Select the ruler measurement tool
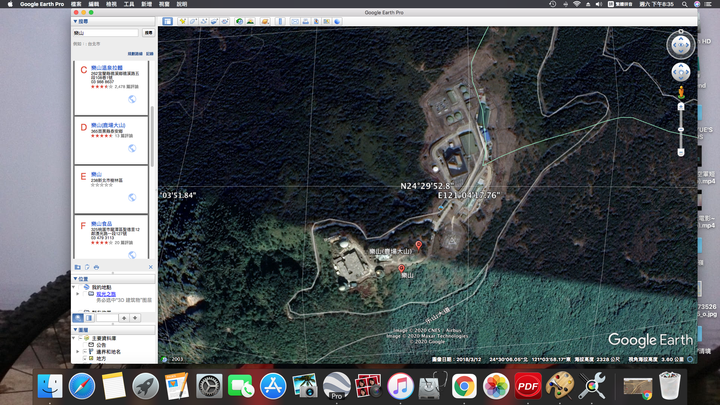The height and width of the screenshot is (405, 720). click(281, 21)
